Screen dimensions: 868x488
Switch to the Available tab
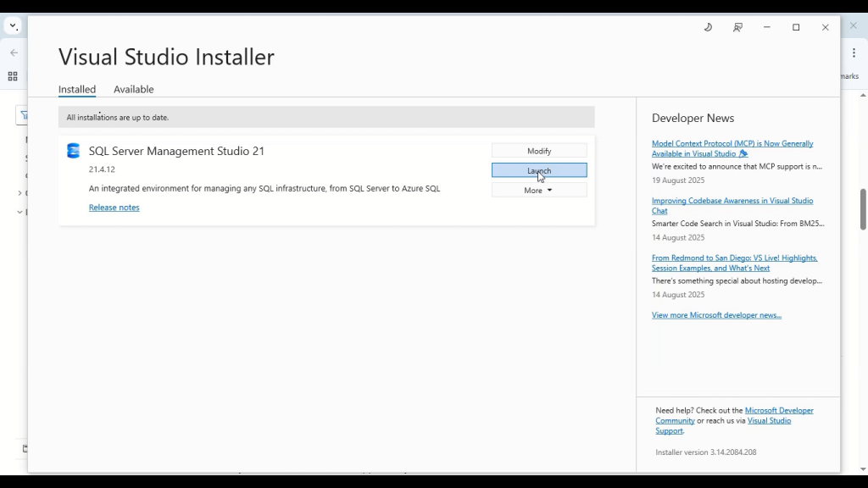133,89
